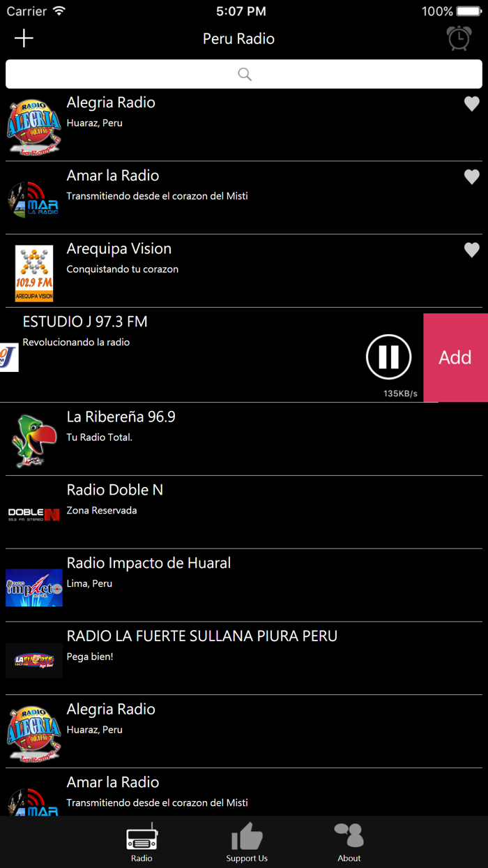
Task: Click 'Tu Radio Total.' subtitle
Action: (99, 437)
